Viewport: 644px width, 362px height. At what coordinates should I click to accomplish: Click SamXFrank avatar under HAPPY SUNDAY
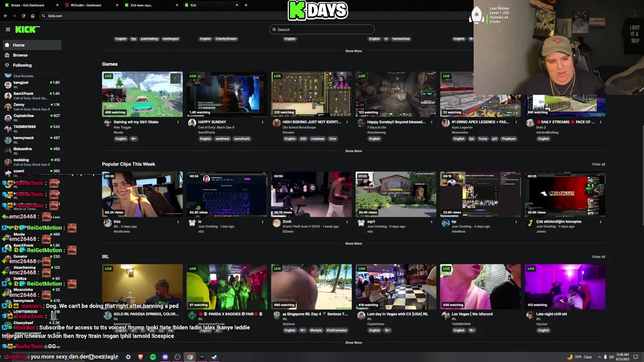[192, 123]
